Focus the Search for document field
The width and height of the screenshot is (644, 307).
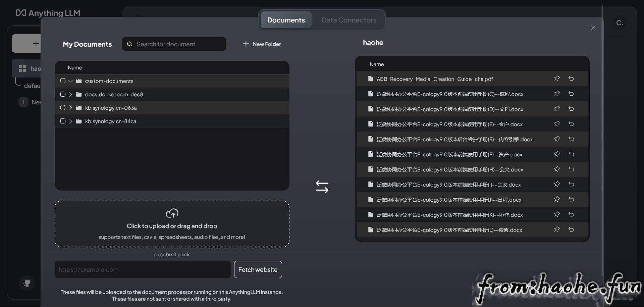click(x=174, y=44)
